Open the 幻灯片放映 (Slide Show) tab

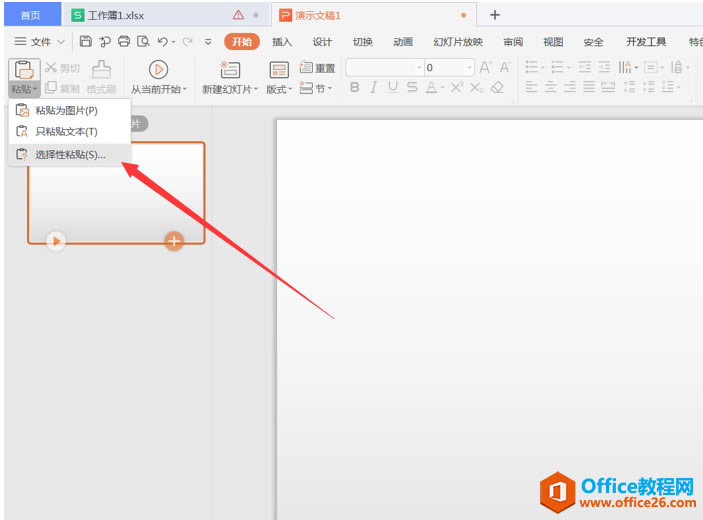[458, 42]
